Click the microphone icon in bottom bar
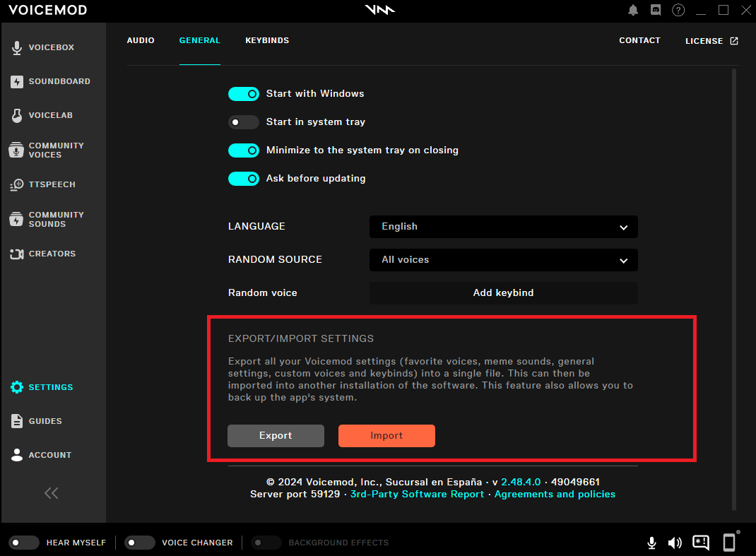Viewport: 756px width, 556px height. tap(652, 543)
